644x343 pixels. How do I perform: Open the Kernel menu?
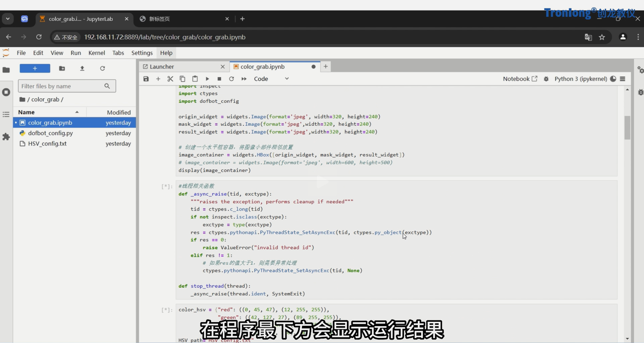point(97,53)
